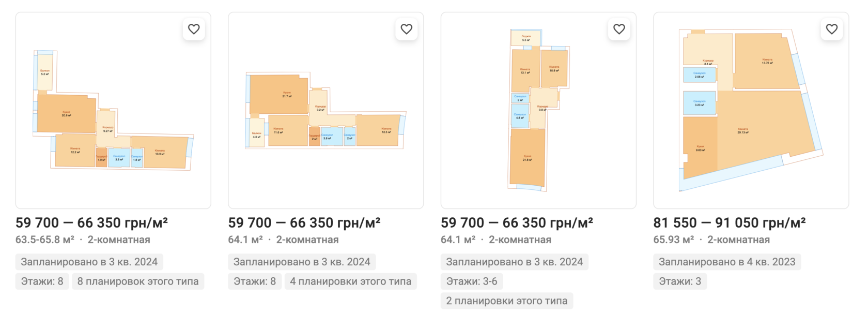
Task: Click the 81 550 — 91 050 грн/м² price
Action: (x=729, y=223)
